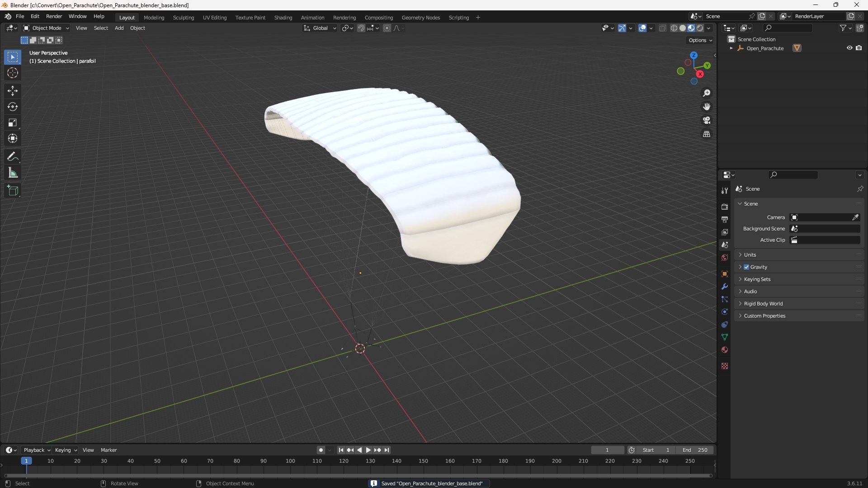868x488 pixels.
Task: Toggle snapping magnet in the header
Action: tap(361, 28)
